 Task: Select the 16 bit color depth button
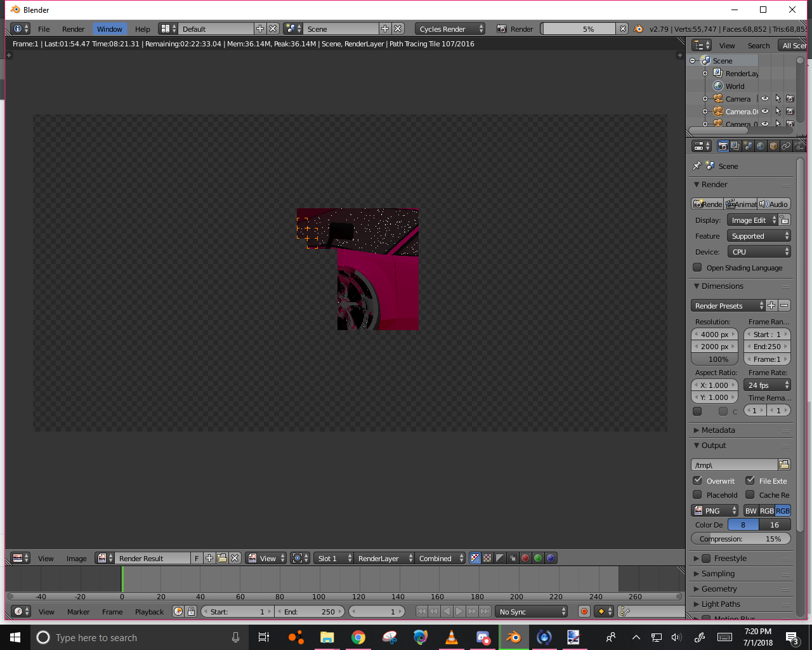[774, 525]
